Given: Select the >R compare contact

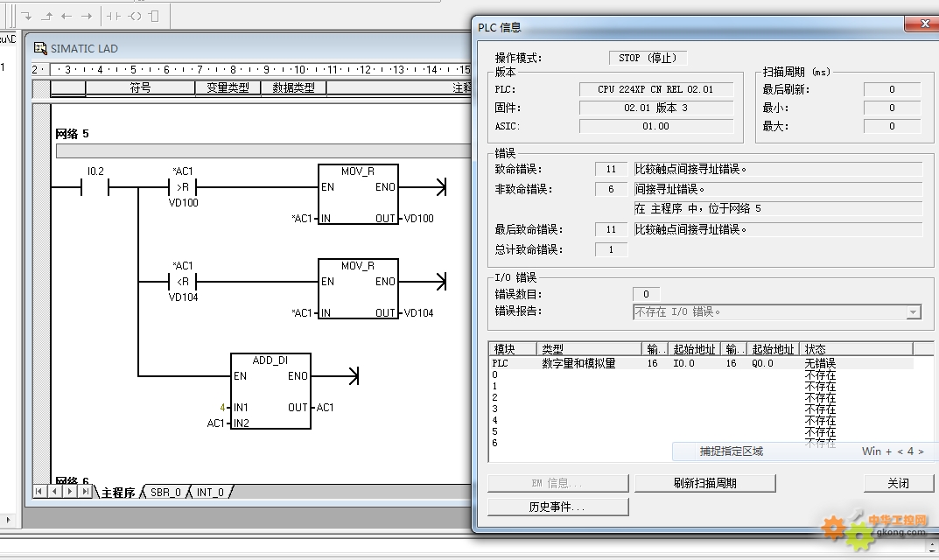Looking at the screenshot, I should pos(183,187).
